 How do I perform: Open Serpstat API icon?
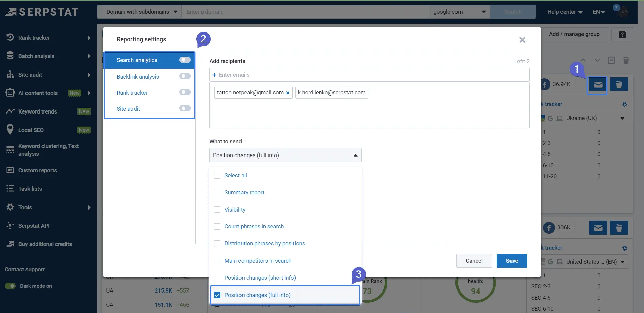[x=10, y=225]
